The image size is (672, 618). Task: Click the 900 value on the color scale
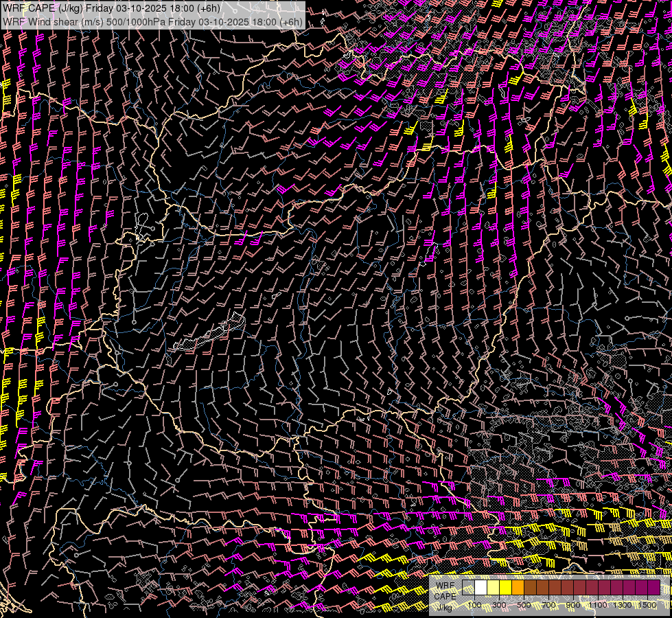click(573, 605)
